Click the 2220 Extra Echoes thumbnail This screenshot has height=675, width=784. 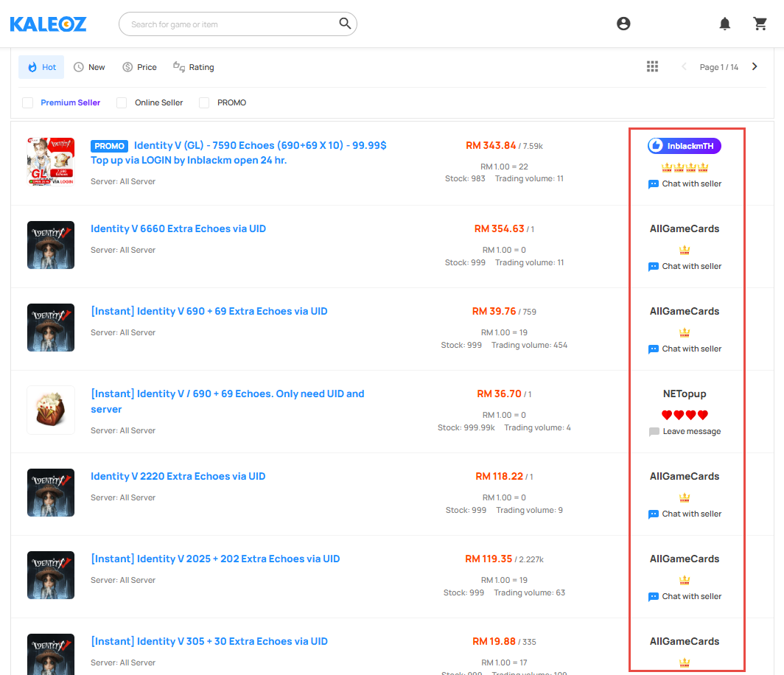pos(51,492)
